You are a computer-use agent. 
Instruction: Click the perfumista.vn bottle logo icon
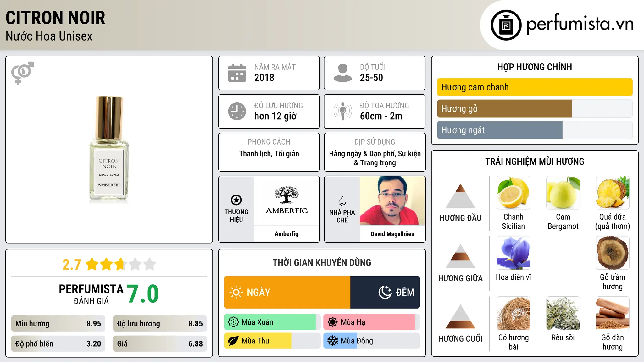click(506, 25)
